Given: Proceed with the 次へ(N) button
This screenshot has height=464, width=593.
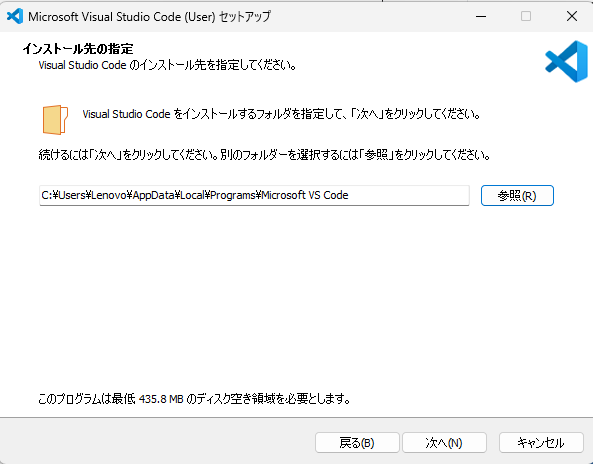Looking at the screenshot, I should [x=444, y=442].
